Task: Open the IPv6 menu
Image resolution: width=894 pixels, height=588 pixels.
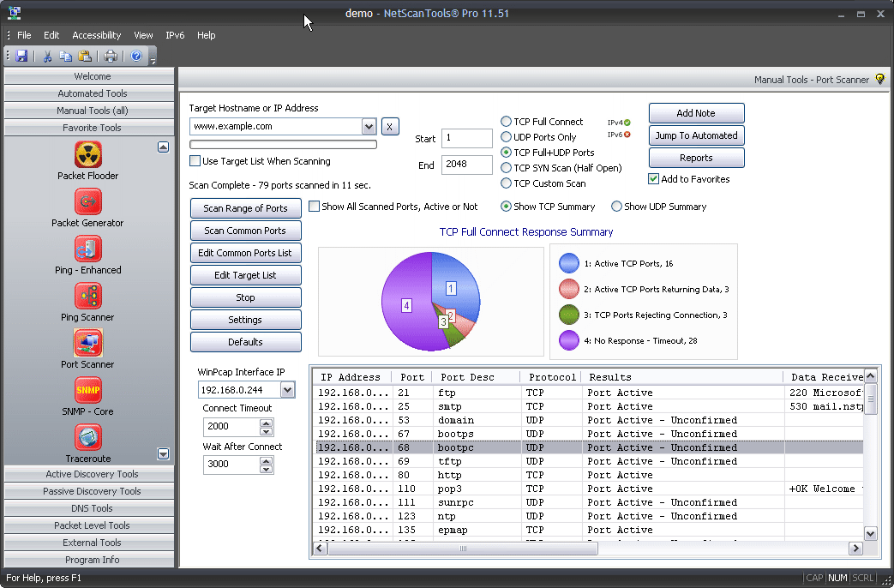Action: pos(175,35)
